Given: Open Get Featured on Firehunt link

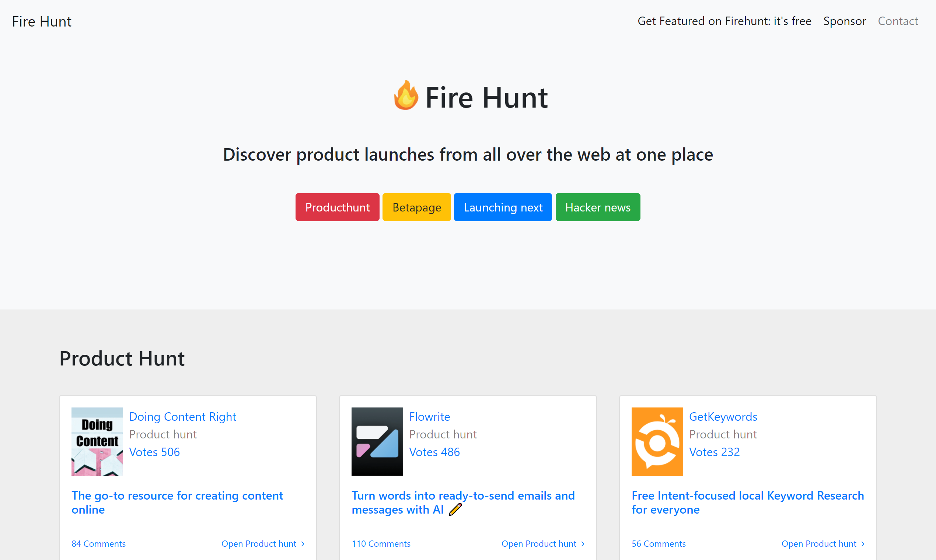Looking at the screenshot, I should (x=724, y=21).
